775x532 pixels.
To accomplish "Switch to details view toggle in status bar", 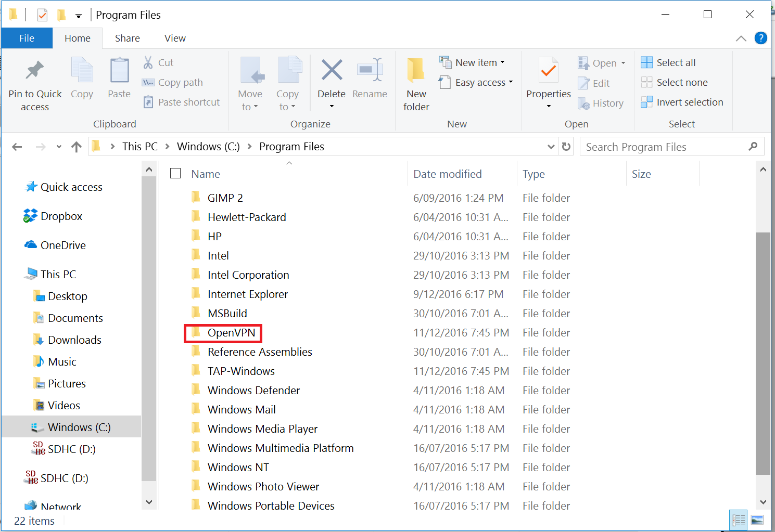I will tap(738, 520).
